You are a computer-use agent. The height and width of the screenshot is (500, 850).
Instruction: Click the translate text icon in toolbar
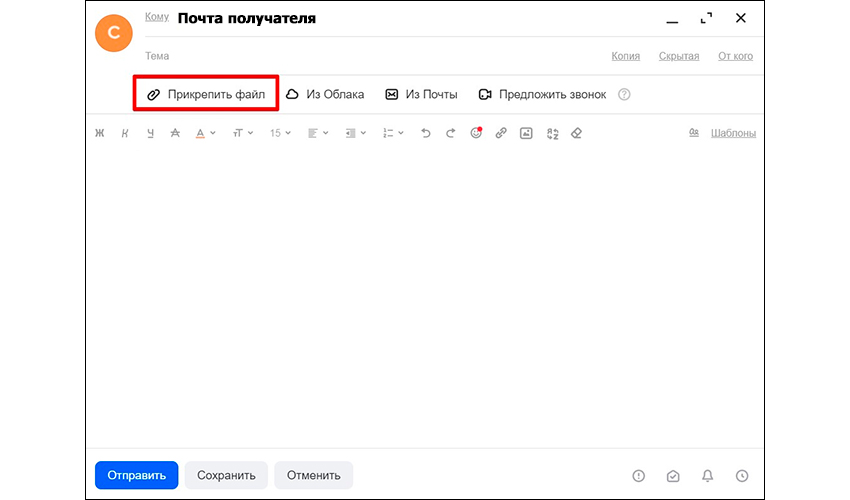[552, 133]
